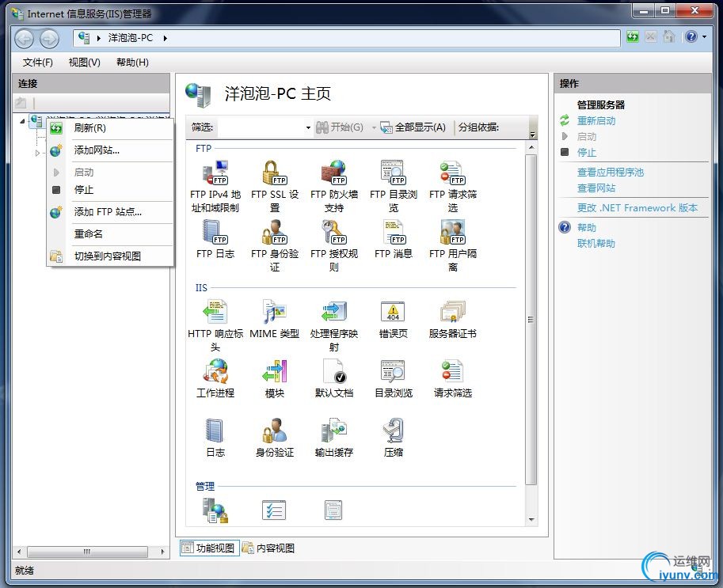
Task: Open FTP authentication (FTP 身份验证) icon
Action: coord(275,232)
